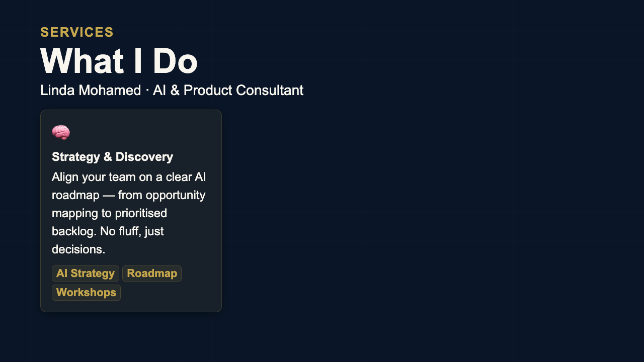Toggle the Workshops chip
The image size is (644, 362).
(x=86, y=292)
